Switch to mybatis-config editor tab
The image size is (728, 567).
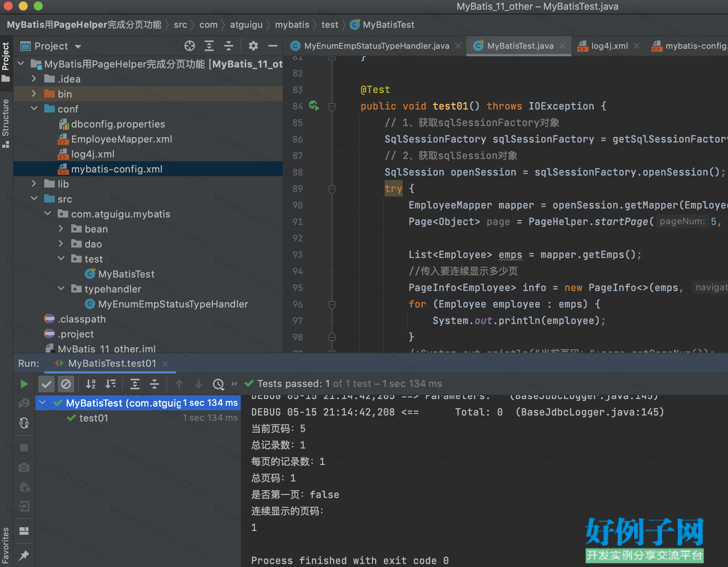tap(690, 46)
